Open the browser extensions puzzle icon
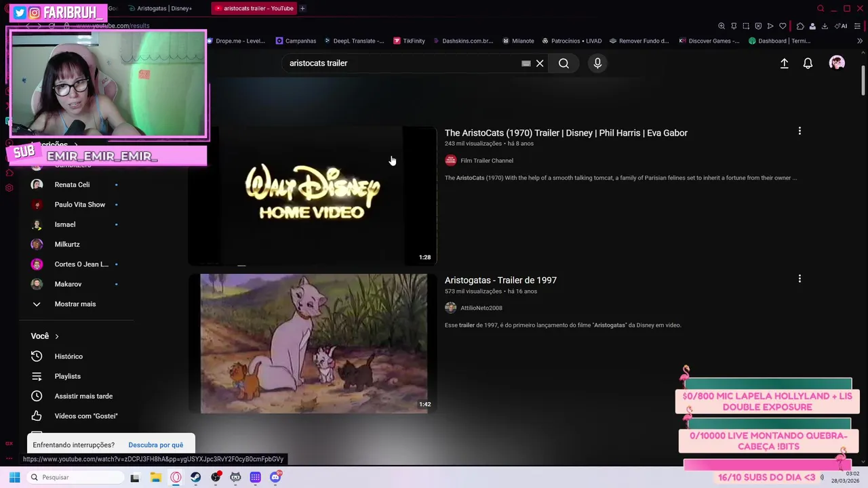The image size is (868, 488). (x=800, y=26)
